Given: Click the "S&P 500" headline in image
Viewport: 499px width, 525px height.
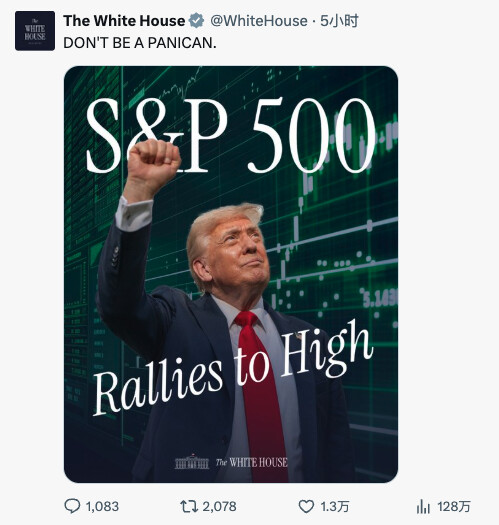Looking at the screenshot, I should (230, 136).
